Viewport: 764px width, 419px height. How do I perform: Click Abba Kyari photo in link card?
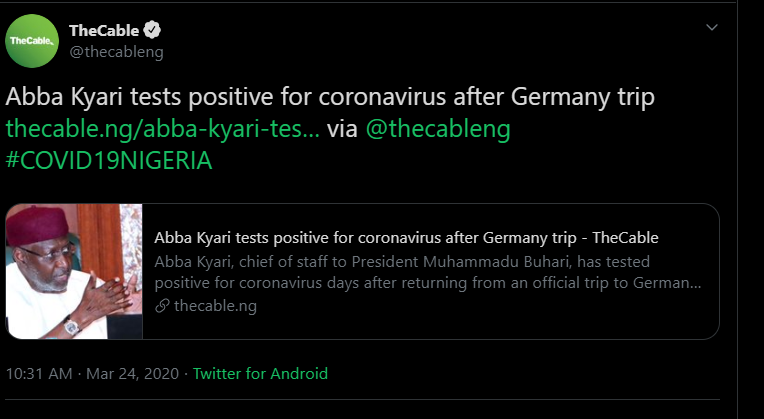(74, 271)
